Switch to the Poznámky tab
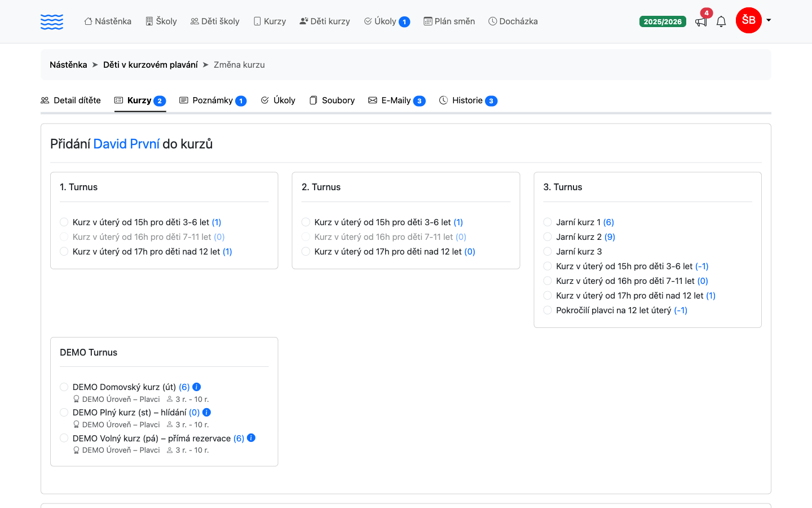Image resolution: width=812 pixels, height=508 pixels. coord(213,100)
